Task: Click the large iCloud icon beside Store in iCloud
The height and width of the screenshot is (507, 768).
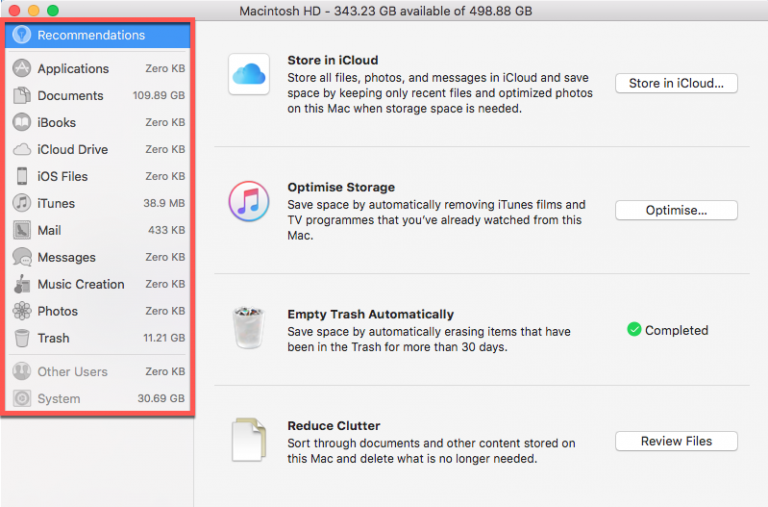Action: 249,74
